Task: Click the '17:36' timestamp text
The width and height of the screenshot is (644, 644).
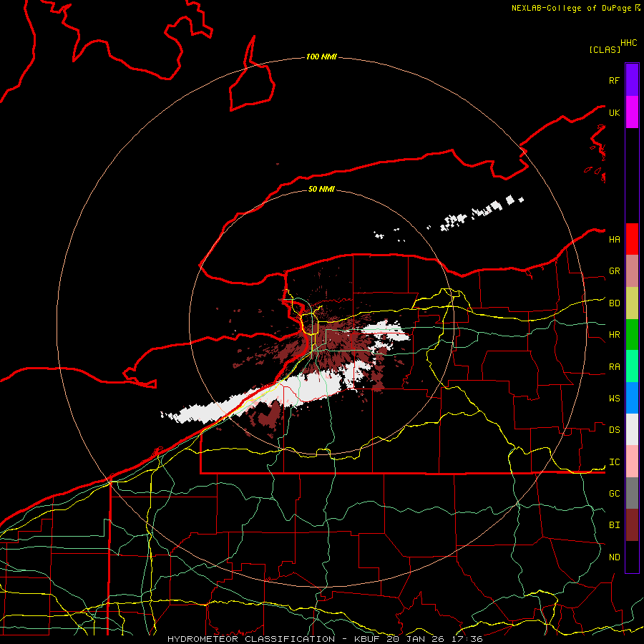Action: click(468, 639)
